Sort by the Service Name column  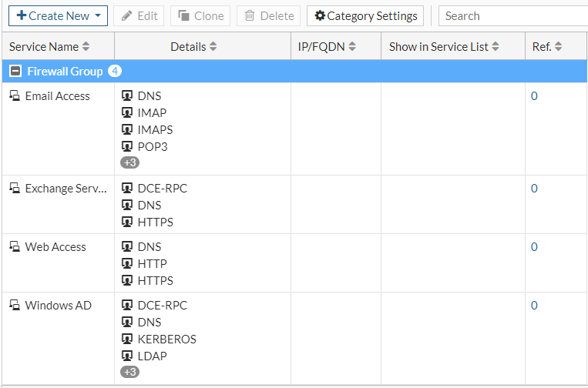coord(86,47)
